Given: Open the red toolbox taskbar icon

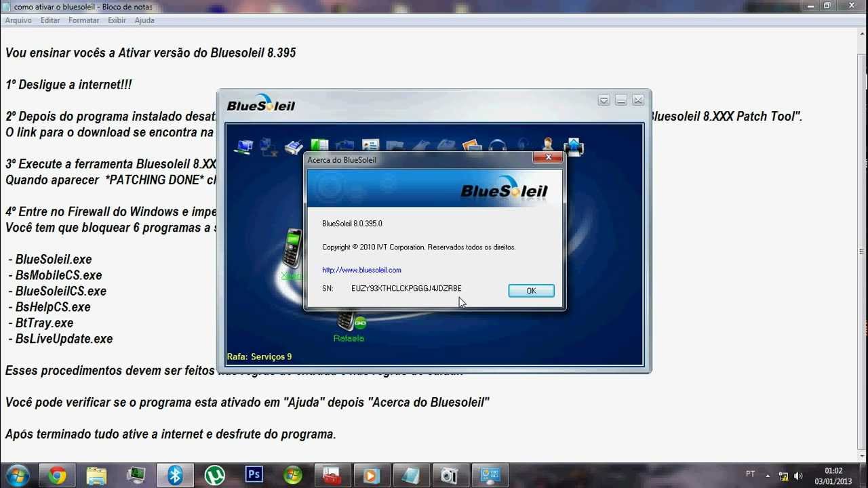Looking at the screenshot, I should tap(332, 475).
